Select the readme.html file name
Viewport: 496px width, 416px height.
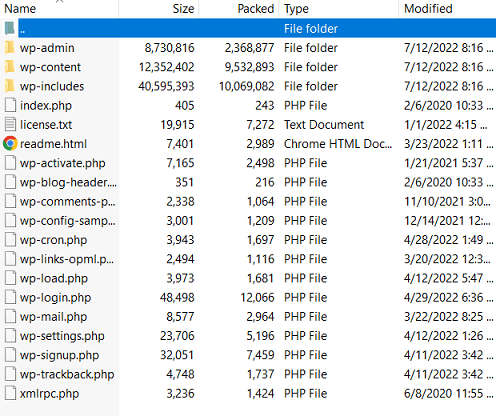coord(53,144)
